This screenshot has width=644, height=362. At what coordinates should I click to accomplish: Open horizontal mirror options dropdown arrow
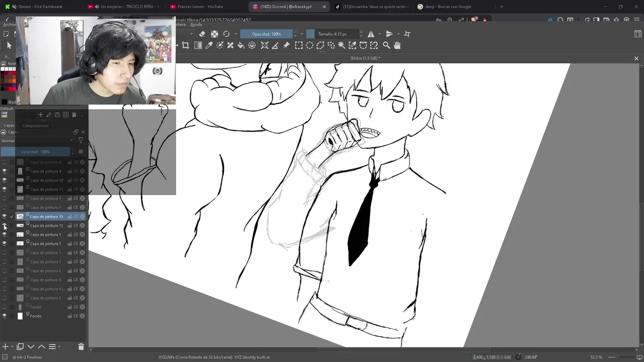[378, 34]
